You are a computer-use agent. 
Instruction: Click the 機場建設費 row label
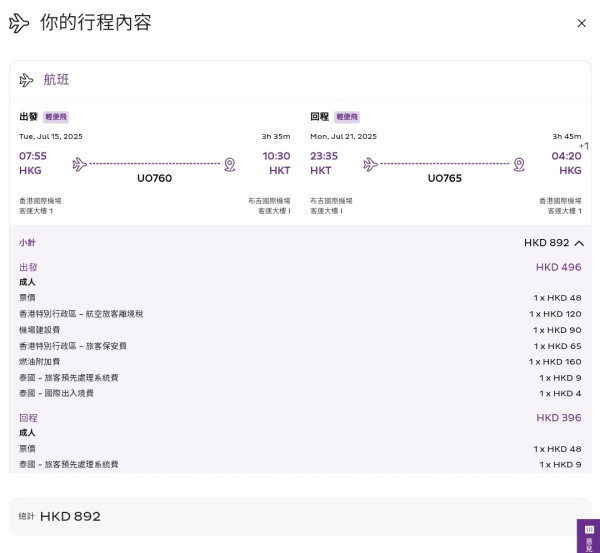tap(39, 330)
